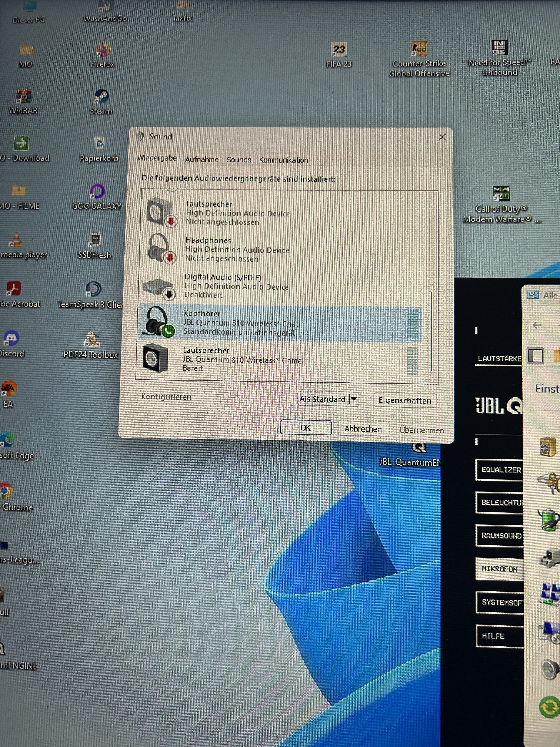Screen dimensions: 560x747
Task: Switch to the Aufnahme tab
Action: point(201,159)
